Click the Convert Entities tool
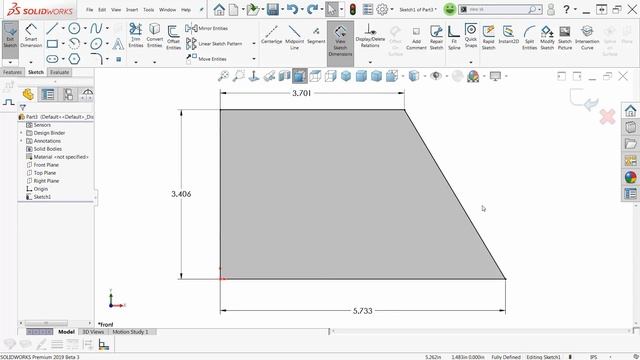640x360 pixels. [x=154, y=36]
